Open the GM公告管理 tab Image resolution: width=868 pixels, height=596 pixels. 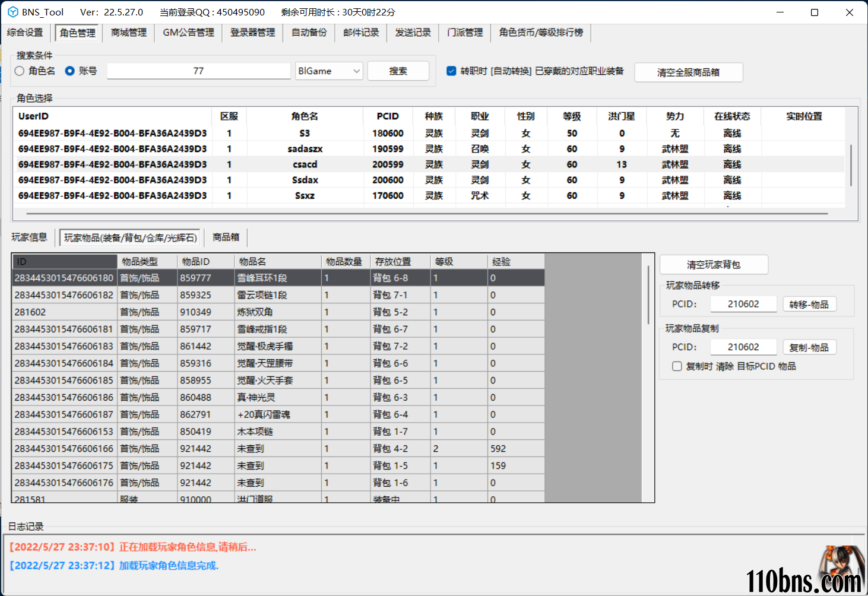pos(189,33)
